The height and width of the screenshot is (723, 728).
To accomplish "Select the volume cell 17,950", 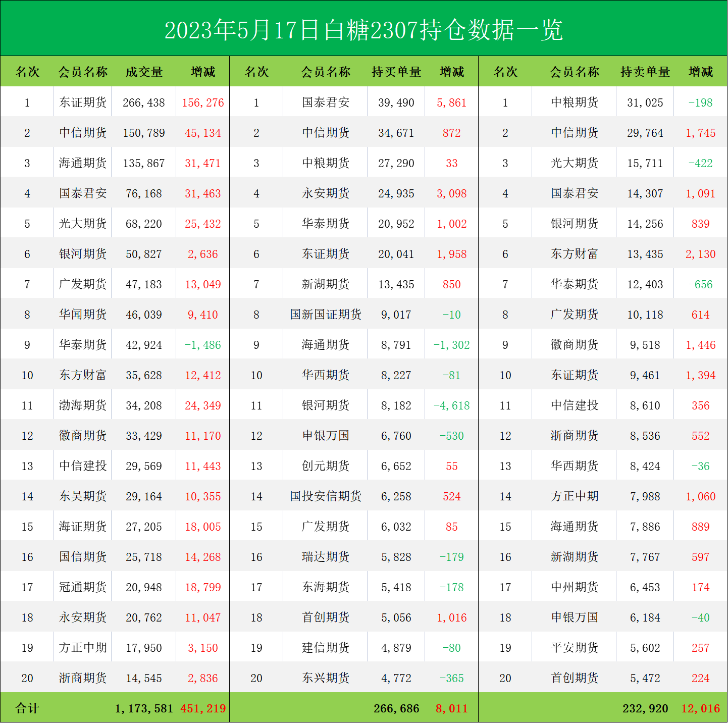I will (x=144, y=648).
